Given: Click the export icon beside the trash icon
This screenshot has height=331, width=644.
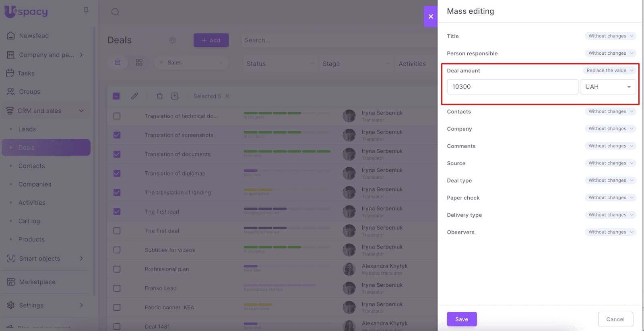Looking at the screenshot, I should click(175, 96).
